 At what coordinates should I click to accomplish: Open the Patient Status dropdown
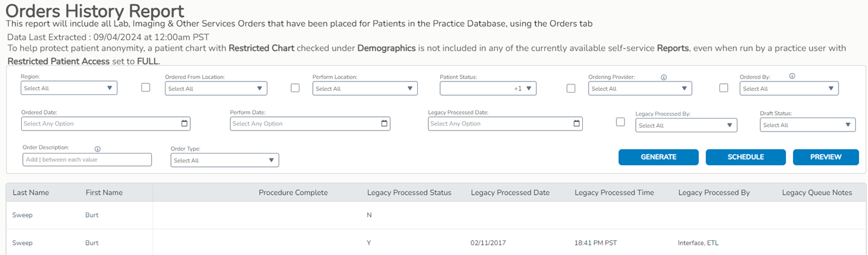(487, 89)
